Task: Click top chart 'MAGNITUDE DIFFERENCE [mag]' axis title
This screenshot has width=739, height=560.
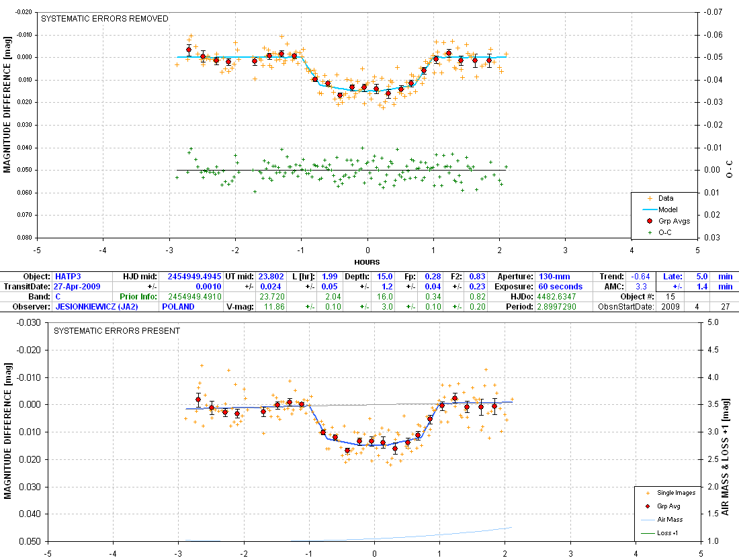Action: 7,105
